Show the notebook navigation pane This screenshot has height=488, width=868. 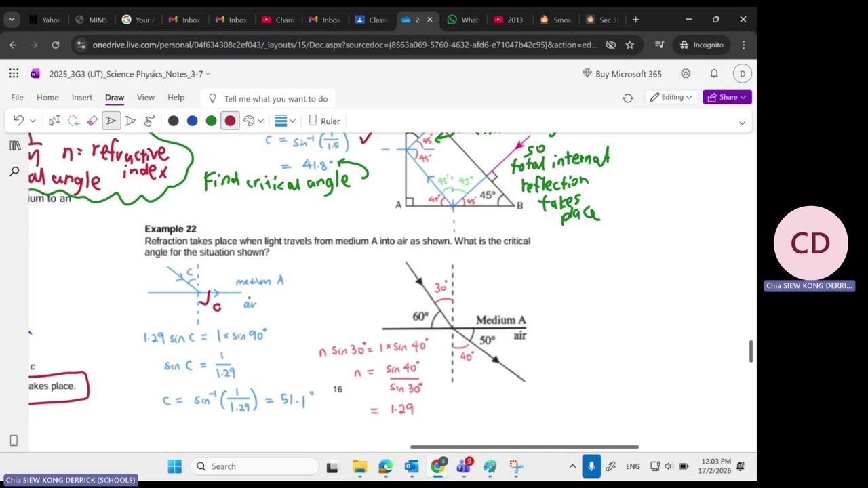(14, 145)
